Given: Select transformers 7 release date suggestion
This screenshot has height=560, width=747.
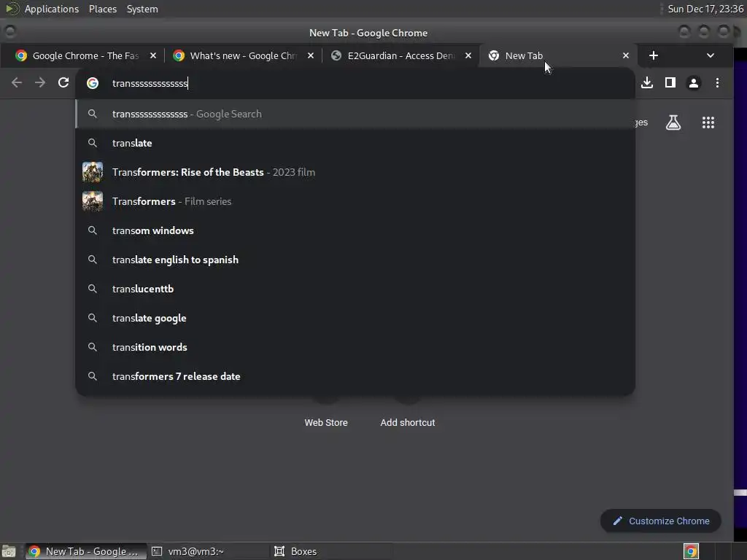Looking at the screenshot, I should tap(355, 376).
